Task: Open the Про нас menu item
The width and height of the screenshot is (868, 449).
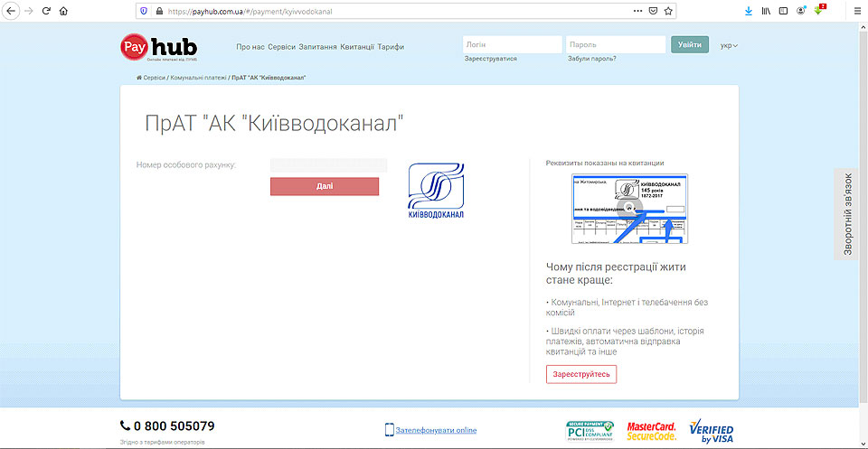Action: tap(250, 47)
